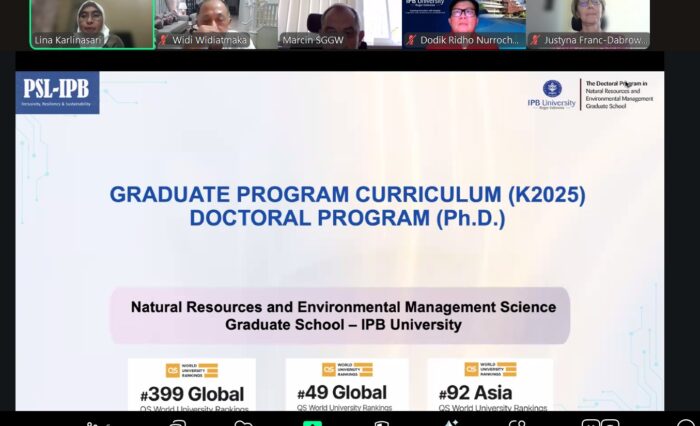Click the Natural Resources and Environmental Management box
Image resolution: width=700 pixels, height=426 pixels.
tap(343, 315)
